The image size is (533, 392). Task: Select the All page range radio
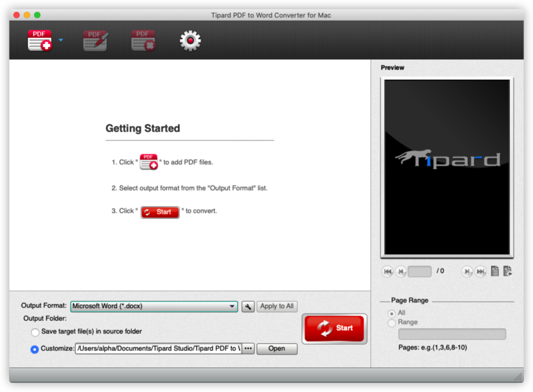(x=392, y=313)
